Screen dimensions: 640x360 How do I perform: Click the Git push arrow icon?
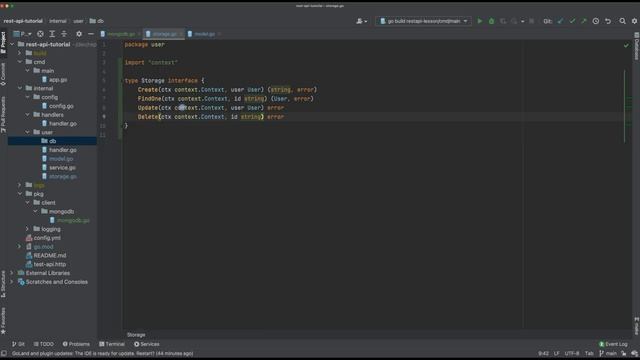coord(584,21)
